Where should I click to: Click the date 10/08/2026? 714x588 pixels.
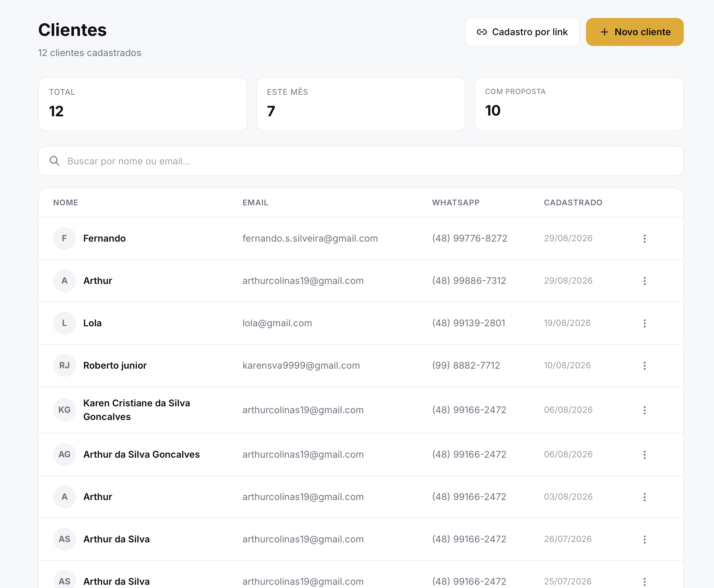pyautogui.click(x=567, y=365)
